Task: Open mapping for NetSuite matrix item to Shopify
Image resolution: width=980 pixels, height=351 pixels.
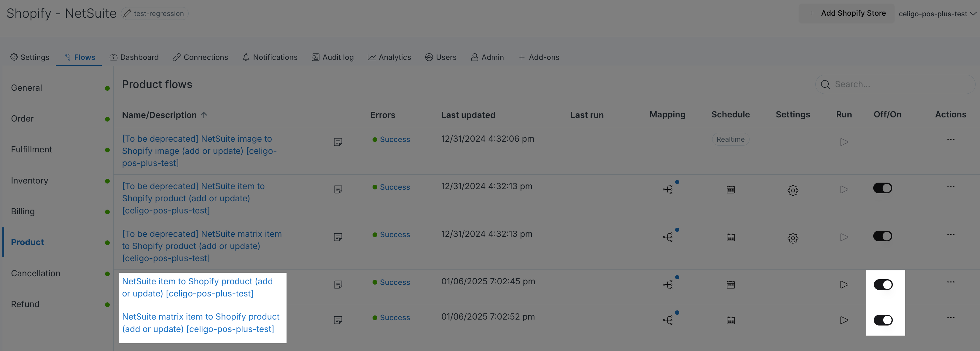Action: tap(668, 320)
